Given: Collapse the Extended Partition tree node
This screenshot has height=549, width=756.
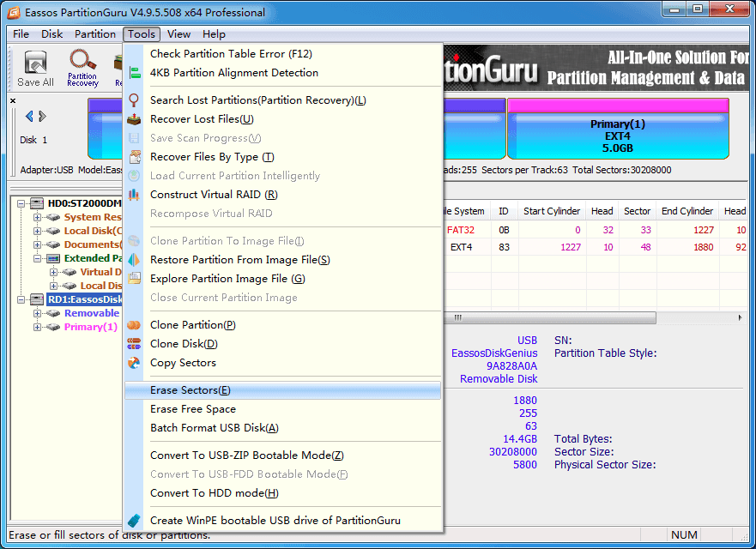Looking at the screenshot, I should click(x=37, y=258).
